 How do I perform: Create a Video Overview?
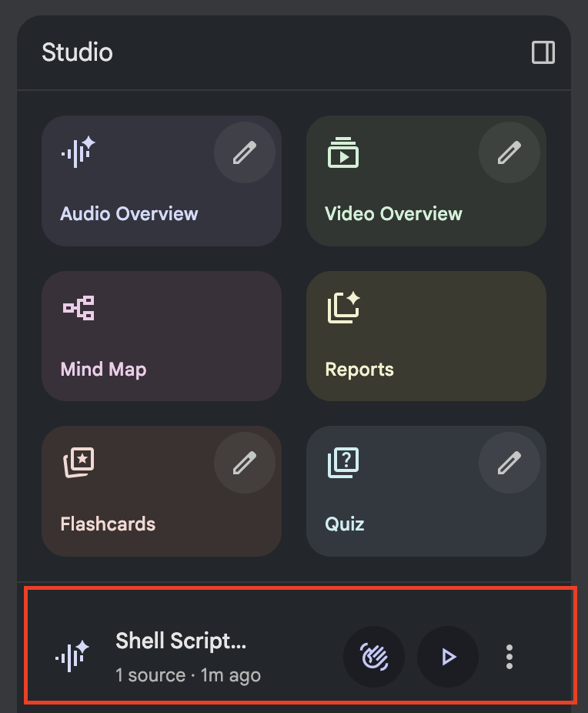(x=393, y=213)
